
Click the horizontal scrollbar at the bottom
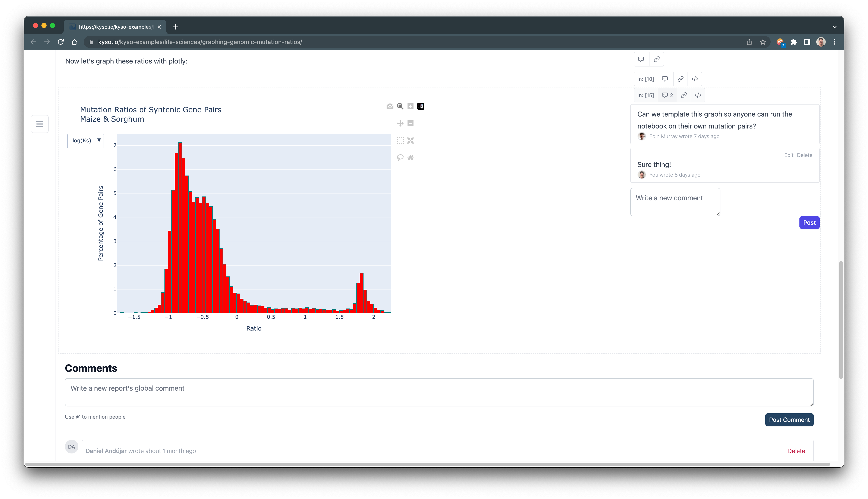point(428,464)
